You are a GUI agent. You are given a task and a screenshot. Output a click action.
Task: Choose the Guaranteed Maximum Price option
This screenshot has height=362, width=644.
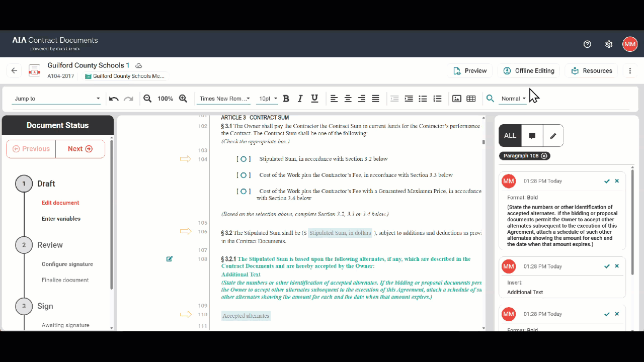244,192
